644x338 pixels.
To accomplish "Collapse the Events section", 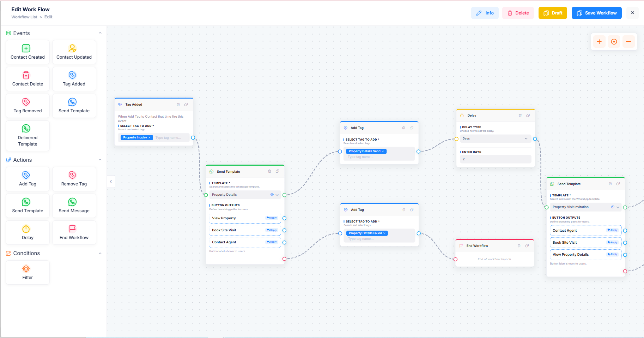I will point(100,33).
